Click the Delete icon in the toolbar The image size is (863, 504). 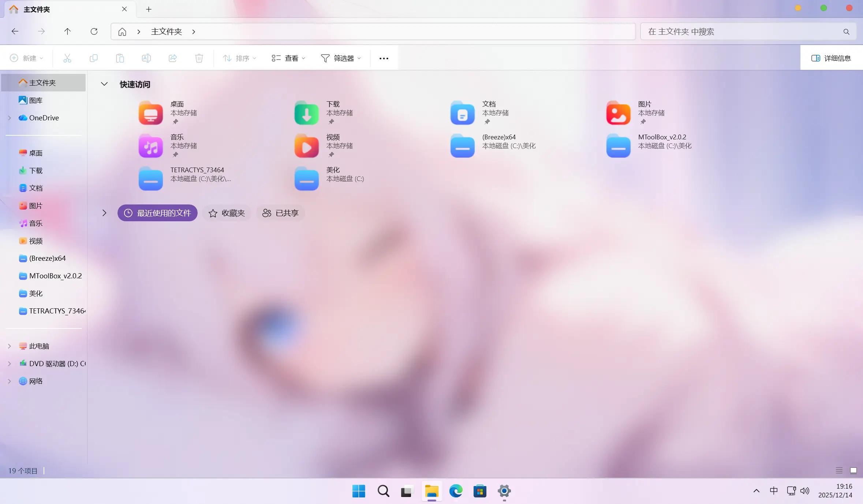(199, 58)
